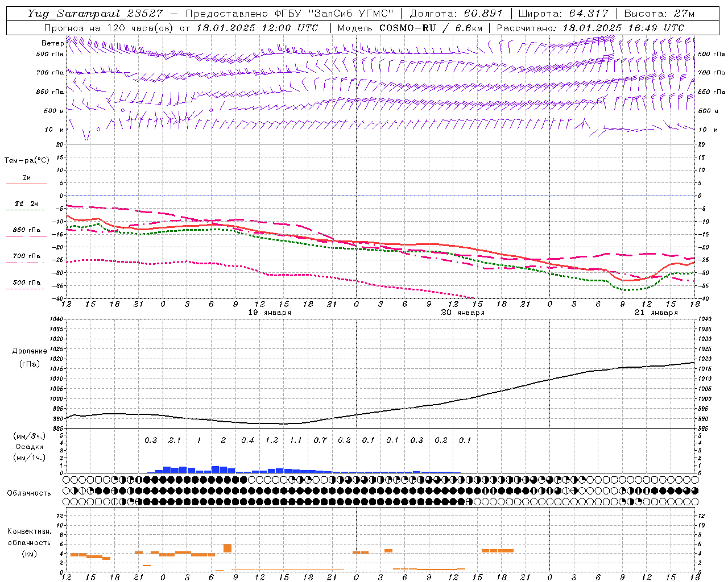Select the 20 января date marker
This screenshot has height=582, width=728.
click(x=462, y=313)
